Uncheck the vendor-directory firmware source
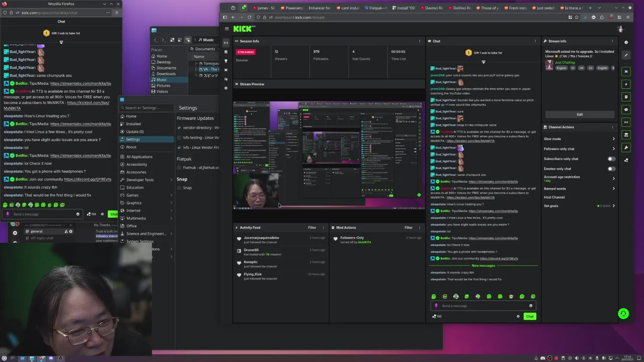The height and width of the screenshot is (362, 644). tap(179, 128)
